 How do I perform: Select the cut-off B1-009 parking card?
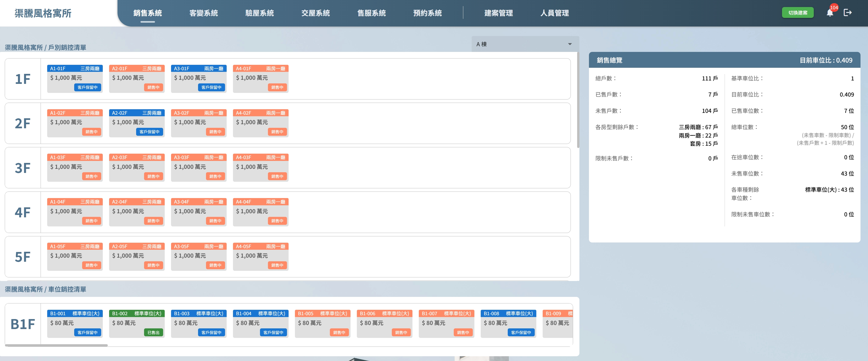point(558,323)
